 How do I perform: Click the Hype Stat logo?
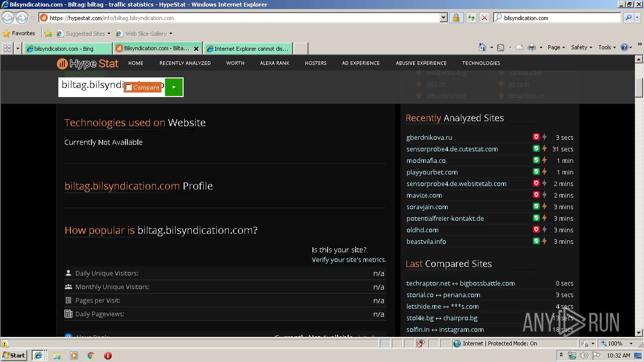point(88,63)
